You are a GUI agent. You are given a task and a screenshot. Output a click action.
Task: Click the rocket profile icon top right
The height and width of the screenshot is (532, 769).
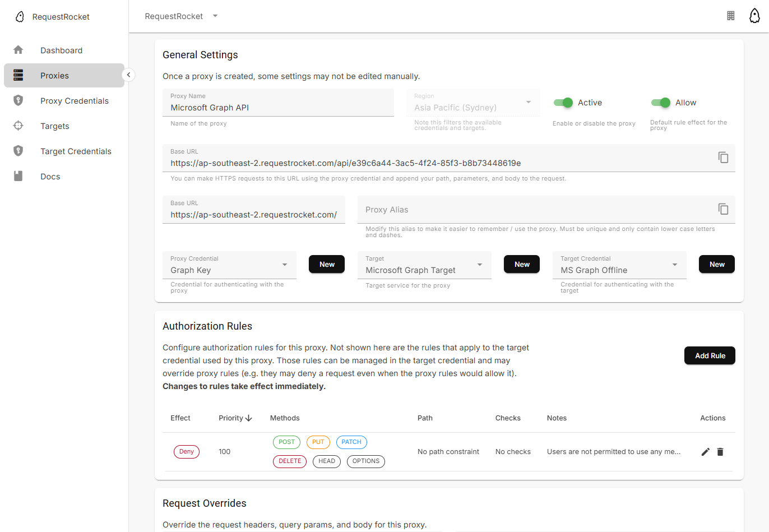(x=754, y=16)
